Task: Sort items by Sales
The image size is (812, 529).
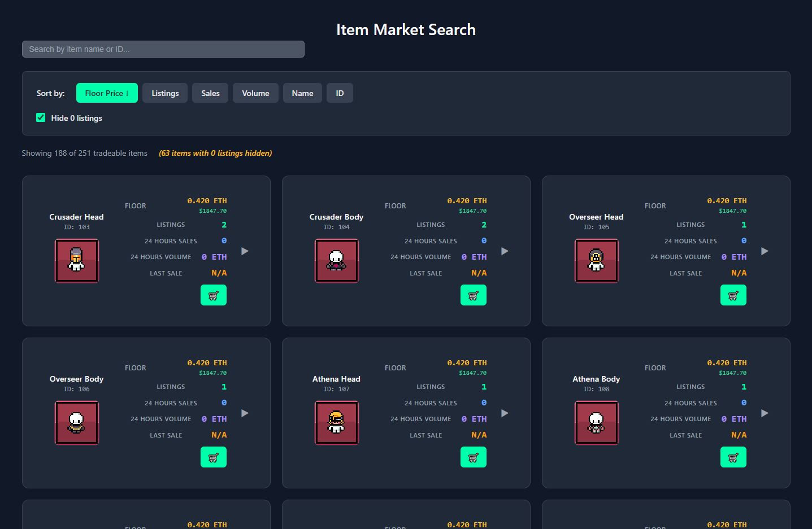Action: 210,93
